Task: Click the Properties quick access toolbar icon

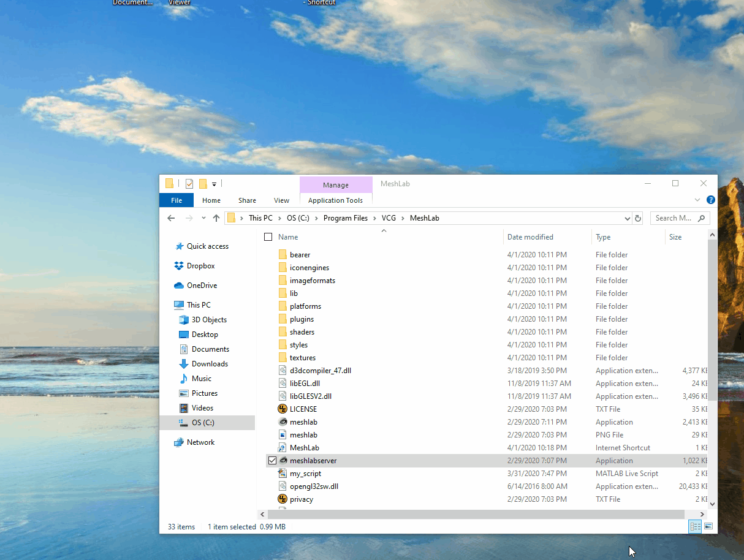Action: click(x=189, y=184)
